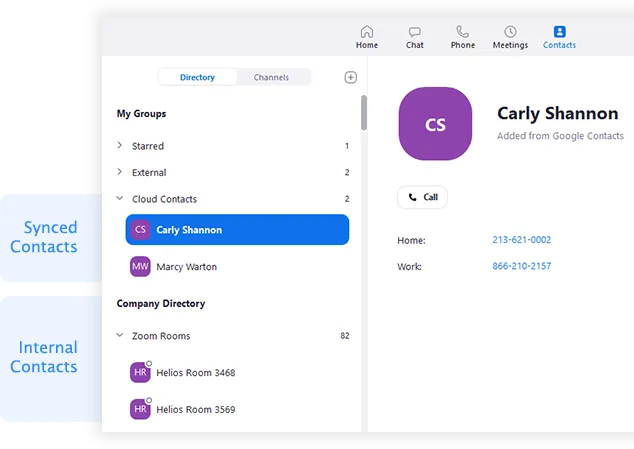
Task: Click the add contact plus icon
Action: coord(350,77)
